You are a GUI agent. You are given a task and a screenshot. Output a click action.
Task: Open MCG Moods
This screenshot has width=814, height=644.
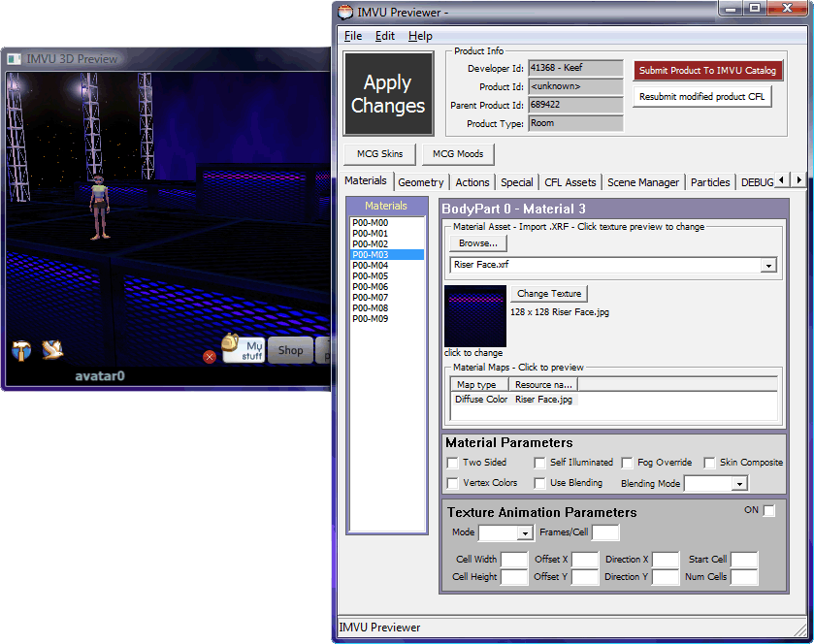point(458,154)
